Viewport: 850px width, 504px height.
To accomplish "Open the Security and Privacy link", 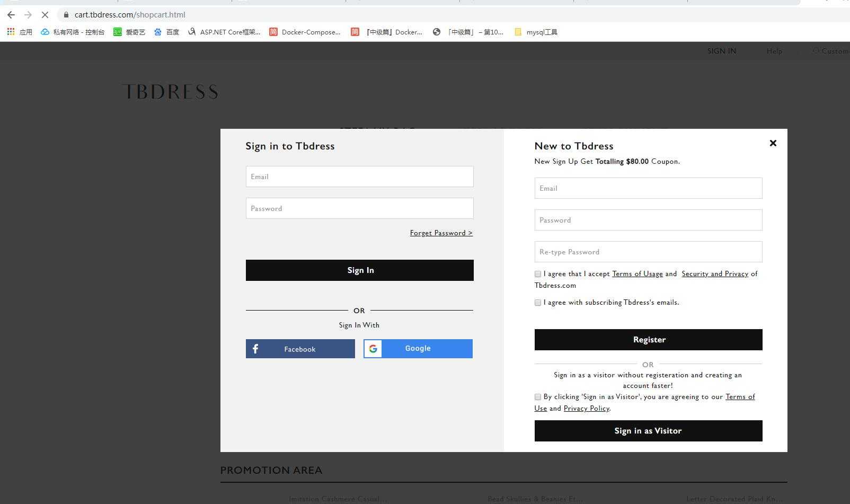I will point(714,274).
